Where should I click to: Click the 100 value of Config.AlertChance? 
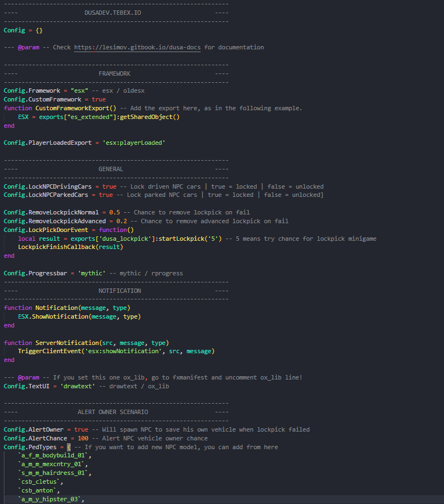(83, 438)
